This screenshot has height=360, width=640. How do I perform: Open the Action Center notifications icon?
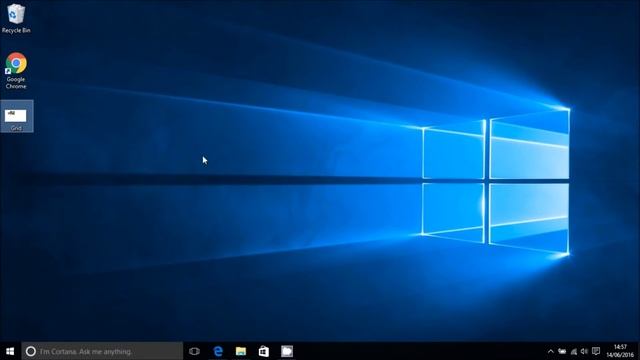point(596,351)
